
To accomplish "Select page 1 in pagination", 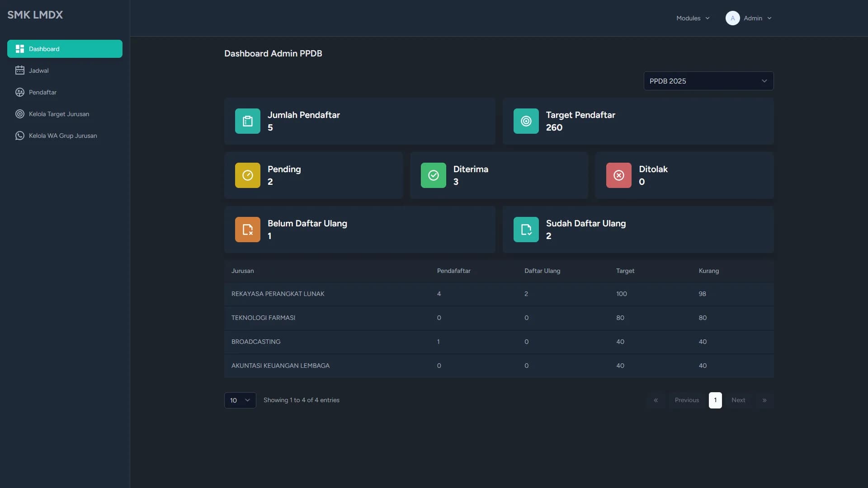I will point(715,400).
